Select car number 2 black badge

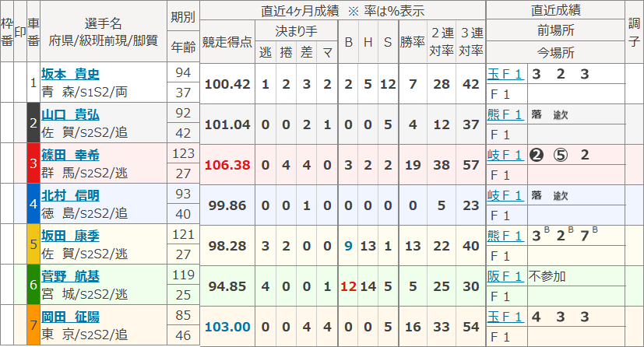33,123
